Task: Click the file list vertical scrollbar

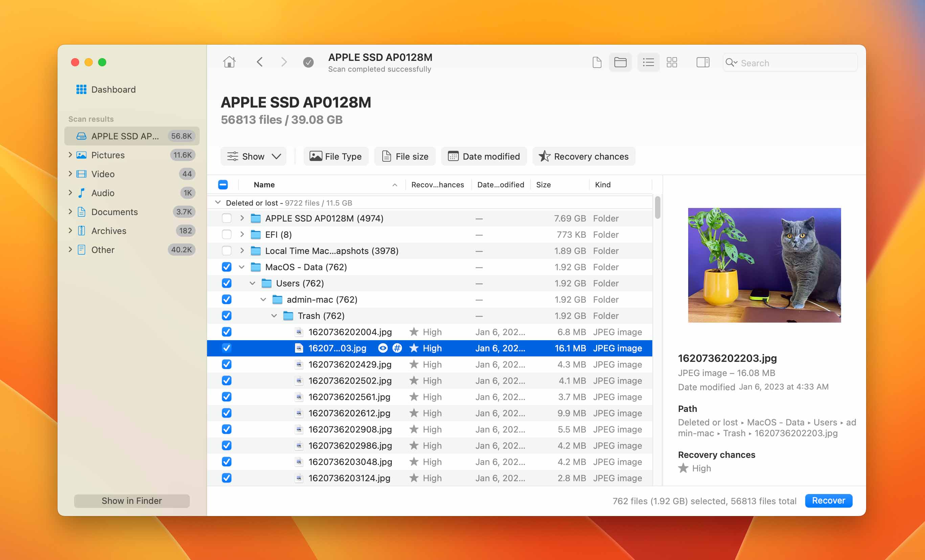Action: pos(657,207)
